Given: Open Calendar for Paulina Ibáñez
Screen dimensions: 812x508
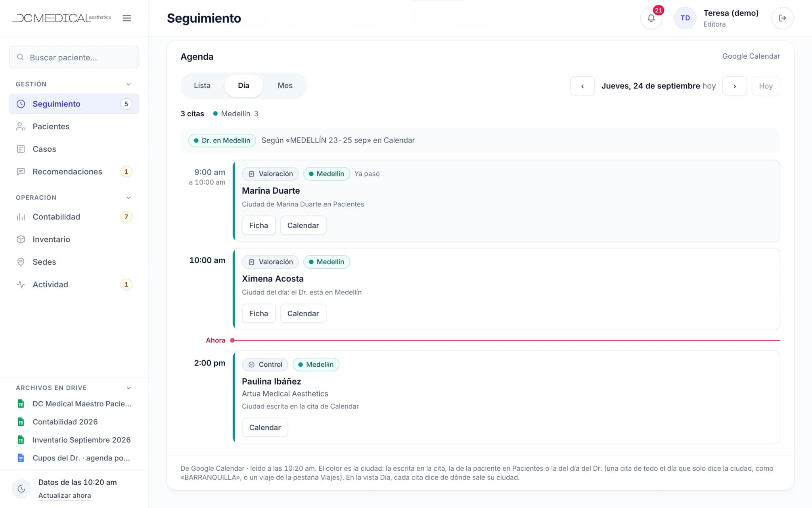Looking at the screenshot, I should click(x=265, y=427).
